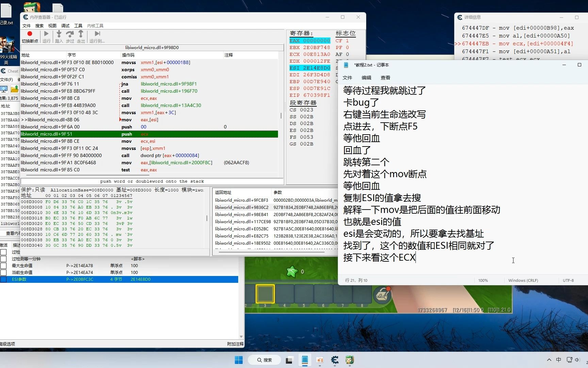
Task: Open the Windows (CRLF) line-ending selector
Action: [523, 280]
